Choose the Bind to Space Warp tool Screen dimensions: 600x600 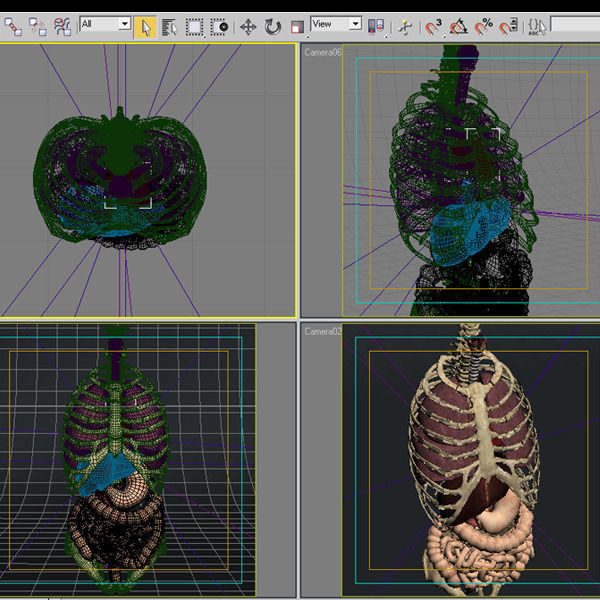click(62, 27)
